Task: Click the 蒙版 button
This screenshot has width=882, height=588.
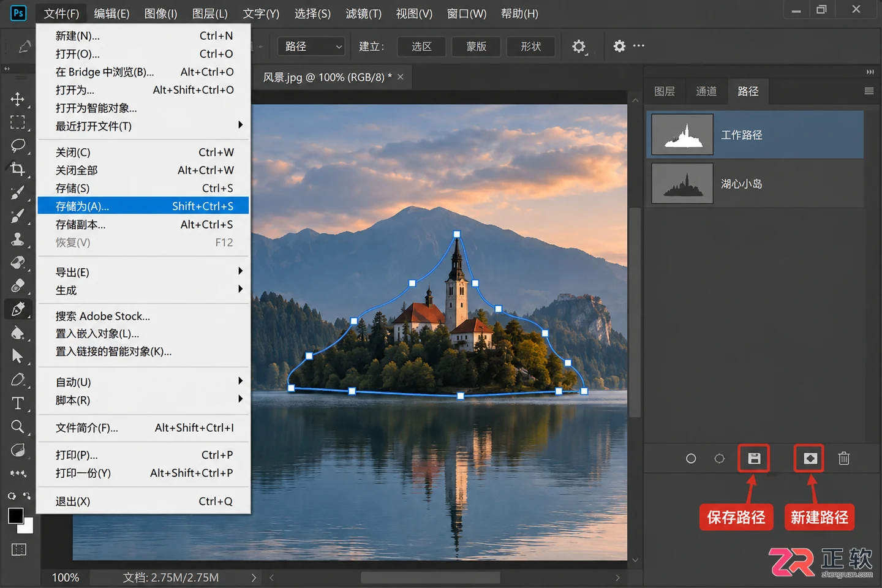Action: coord(476,47)
